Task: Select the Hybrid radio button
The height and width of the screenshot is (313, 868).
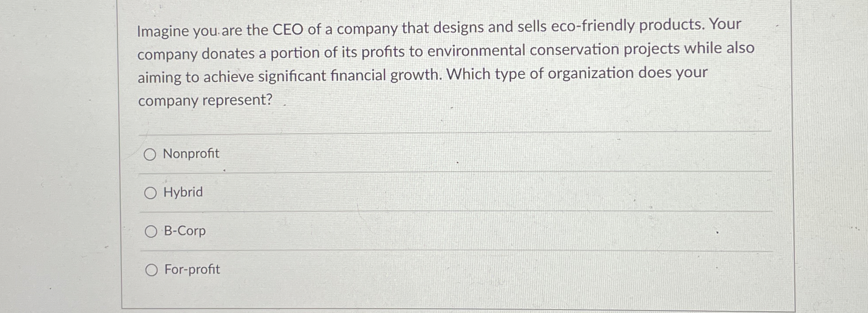Action: coord(151,192)
